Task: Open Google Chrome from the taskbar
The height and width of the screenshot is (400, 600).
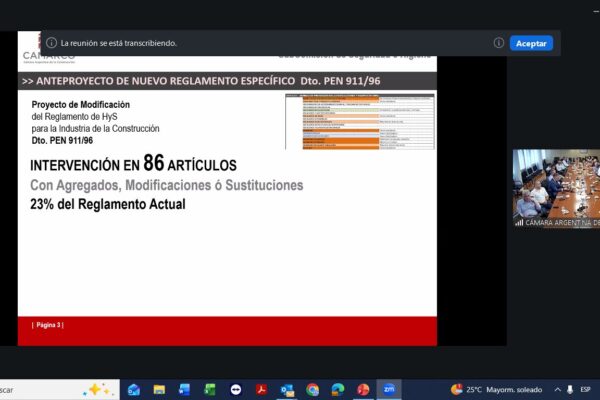Action: pos(313,390)
